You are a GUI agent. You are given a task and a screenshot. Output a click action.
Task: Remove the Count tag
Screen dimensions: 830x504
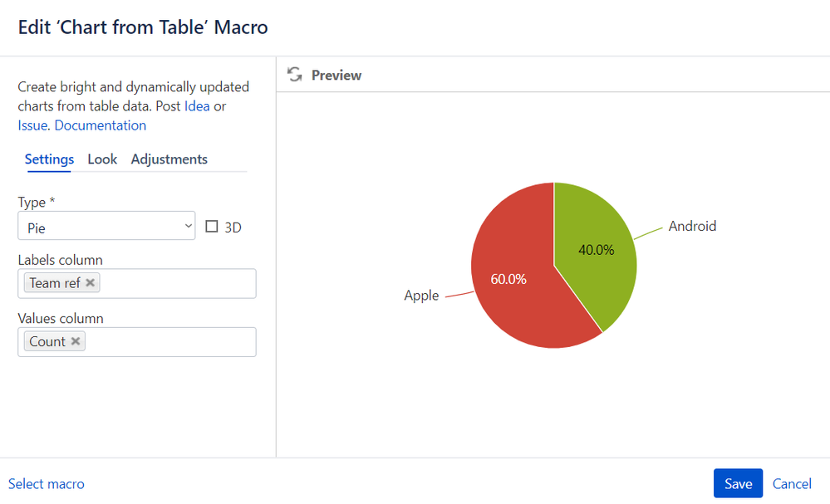[76, 341]
